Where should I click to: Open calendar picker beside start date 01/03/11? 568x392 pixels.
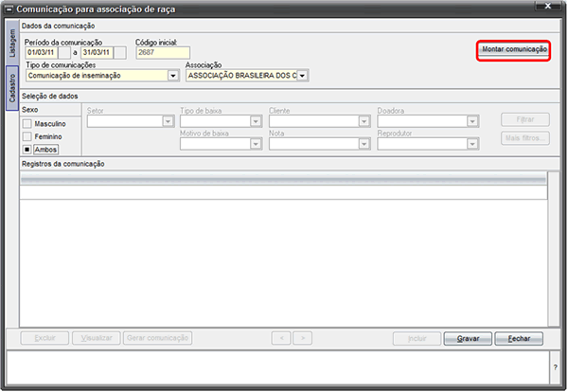pos(64,52)
